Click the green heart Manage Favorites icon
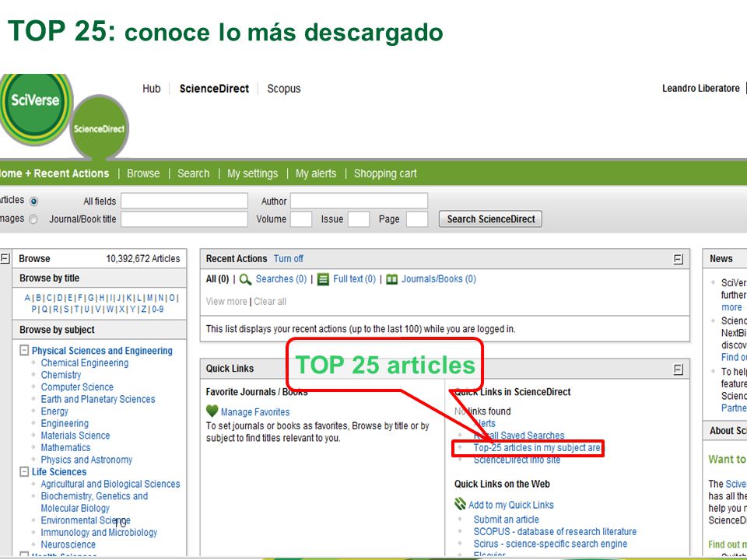 pos(212,411)
